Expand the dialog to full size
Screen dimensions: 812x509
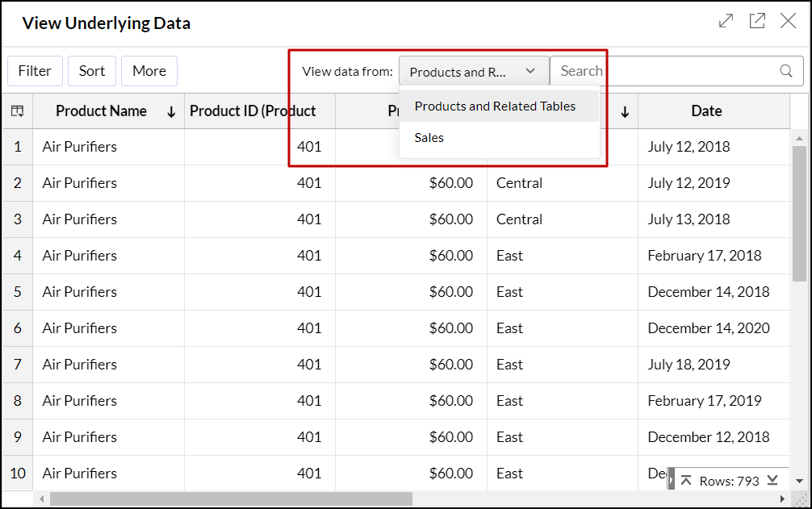(726, 22)
